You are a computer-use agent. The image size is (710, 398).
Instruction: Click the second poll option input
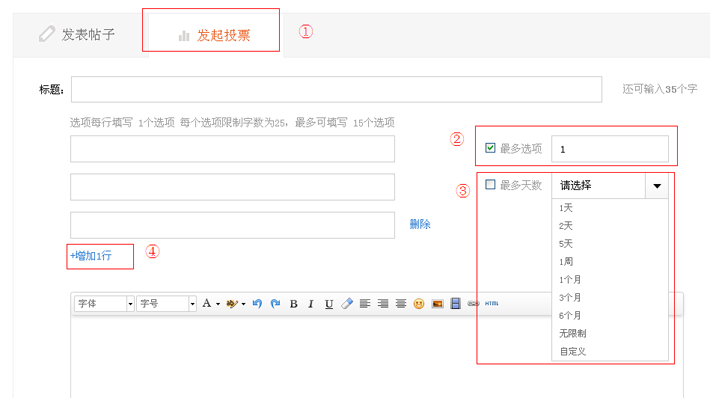point(232,187)
